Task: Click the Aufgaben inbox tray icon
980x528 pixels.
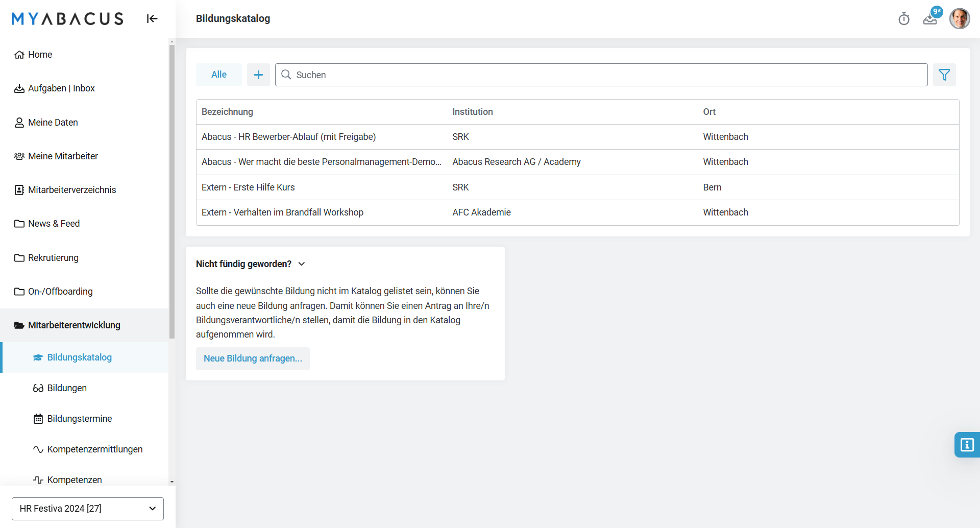Action: click(x=19, y=88)
